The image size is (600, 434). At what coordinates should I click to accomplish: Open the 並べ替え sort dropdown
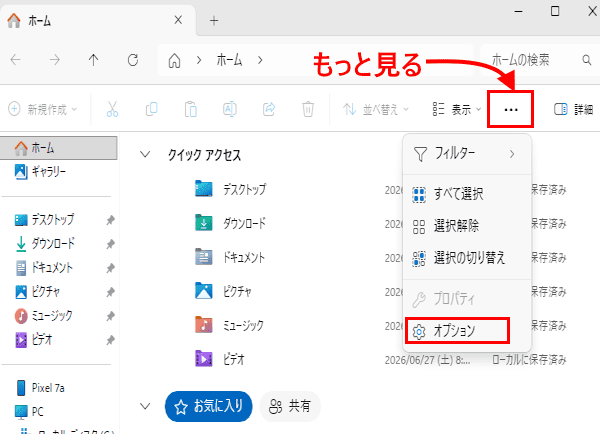(x=376, y=109)
